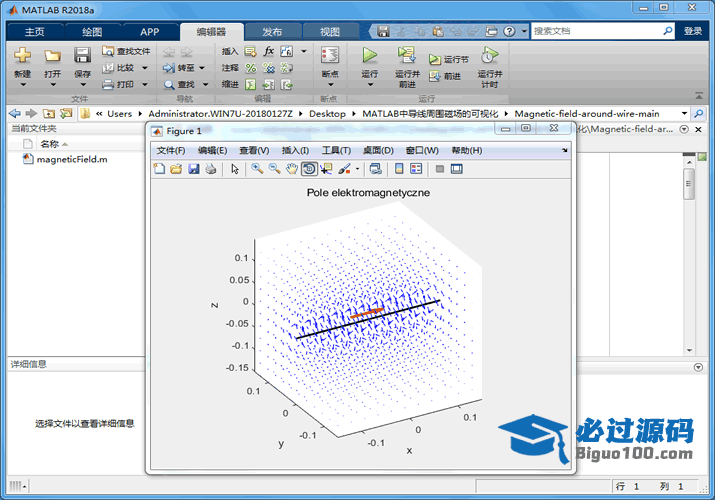Expand the Print (打印) dropdown in ribbon
The image size is (715, 500).
click(x=145, y=84)
